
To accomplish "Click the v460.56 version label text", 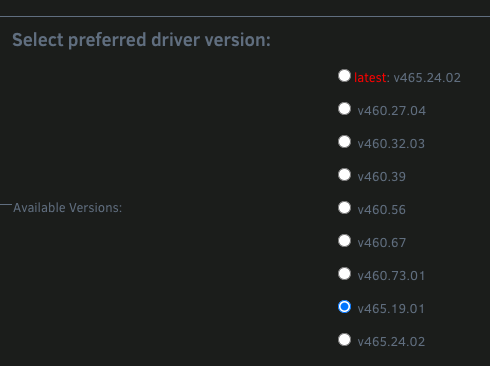I will tap(381, 210).
